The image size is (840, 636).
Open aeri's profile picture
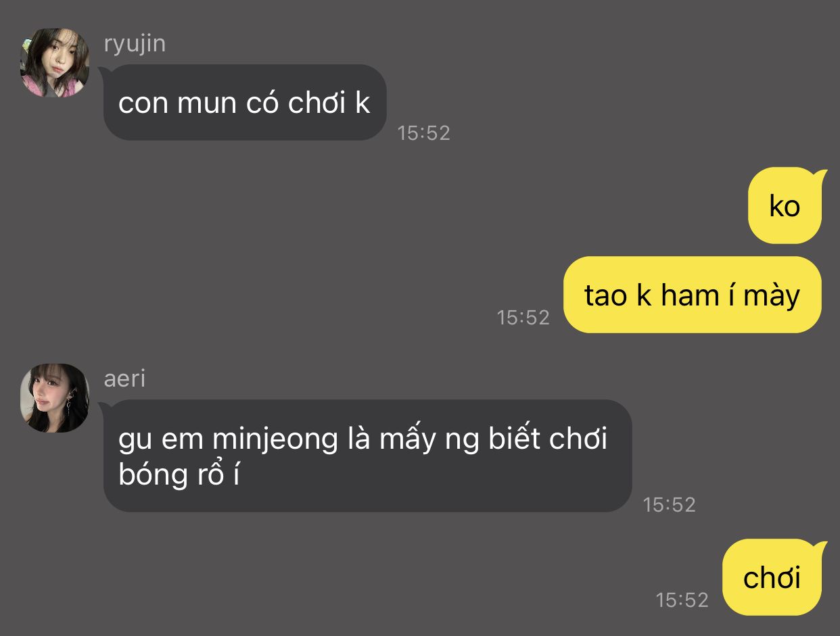coord(55,398)
